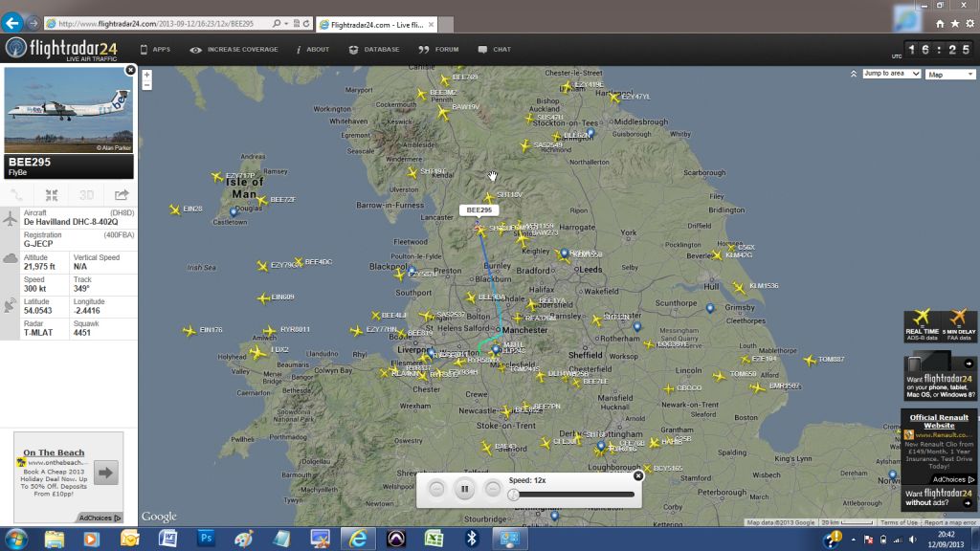This screenshot has height=551, width=980.
Task: Click the browser Back button
Action: click(x=11, y=23)
